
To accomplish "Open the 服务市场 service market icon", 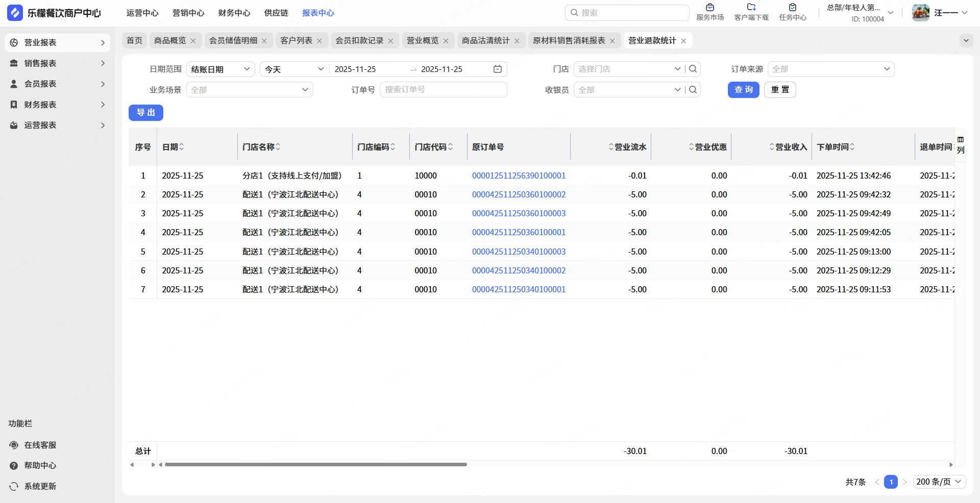I will click(709, 8).
